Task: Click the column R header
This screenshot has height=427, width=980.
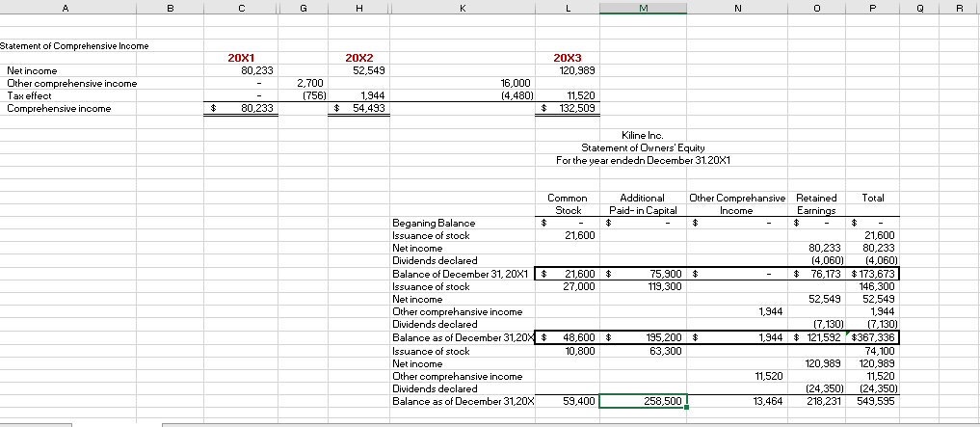Action: click(960, 8)
